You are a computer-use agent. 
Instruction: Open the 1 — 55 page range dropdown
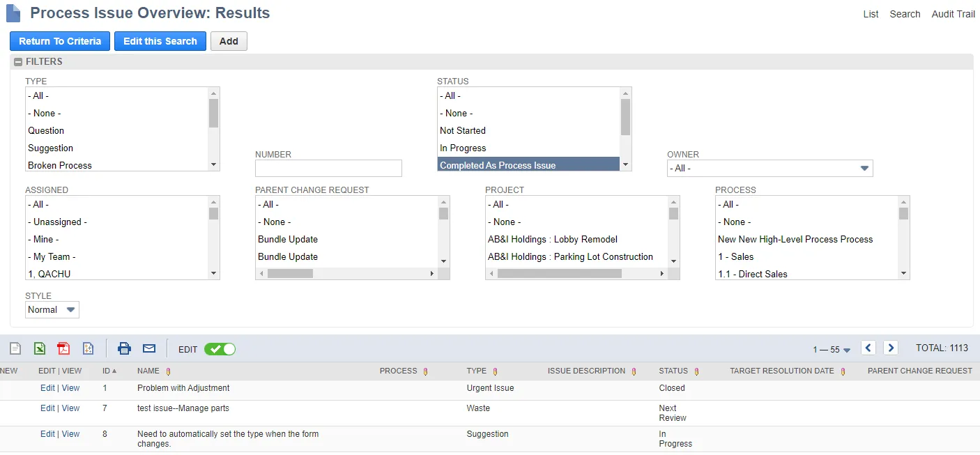[832, 350]
